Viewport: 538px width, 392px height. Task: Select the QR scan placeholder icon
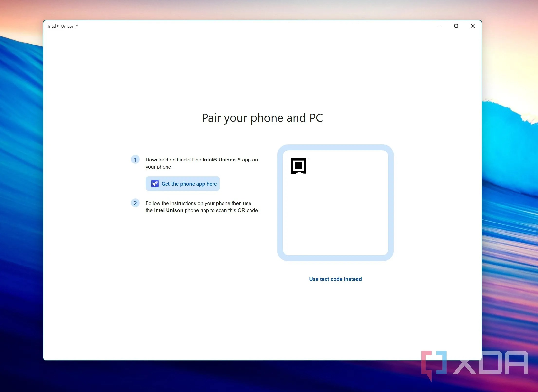coord(298,166)
